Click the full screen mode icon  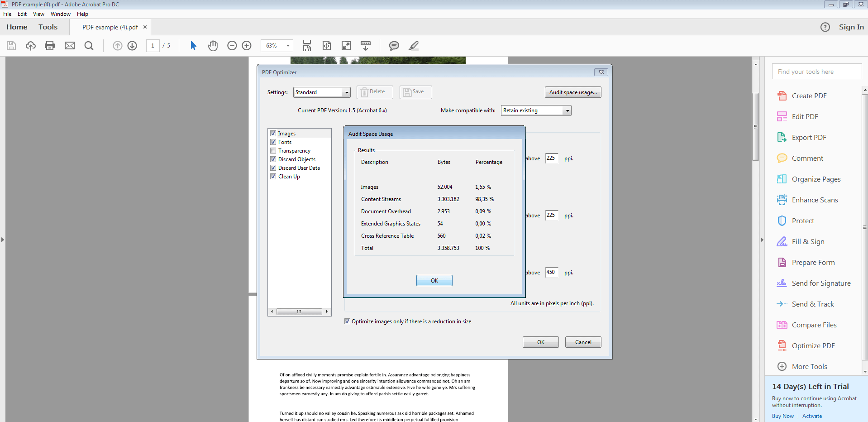[x=346, y=46]
